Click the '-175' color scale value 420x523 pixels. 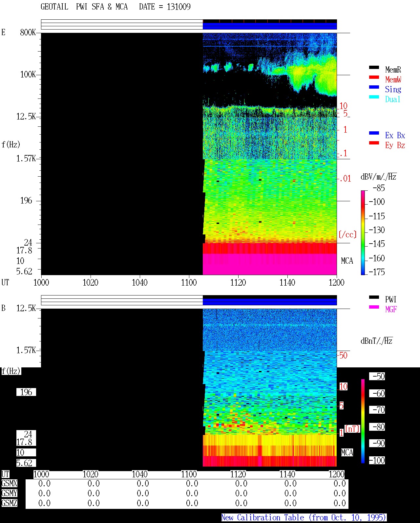point(377,272)
